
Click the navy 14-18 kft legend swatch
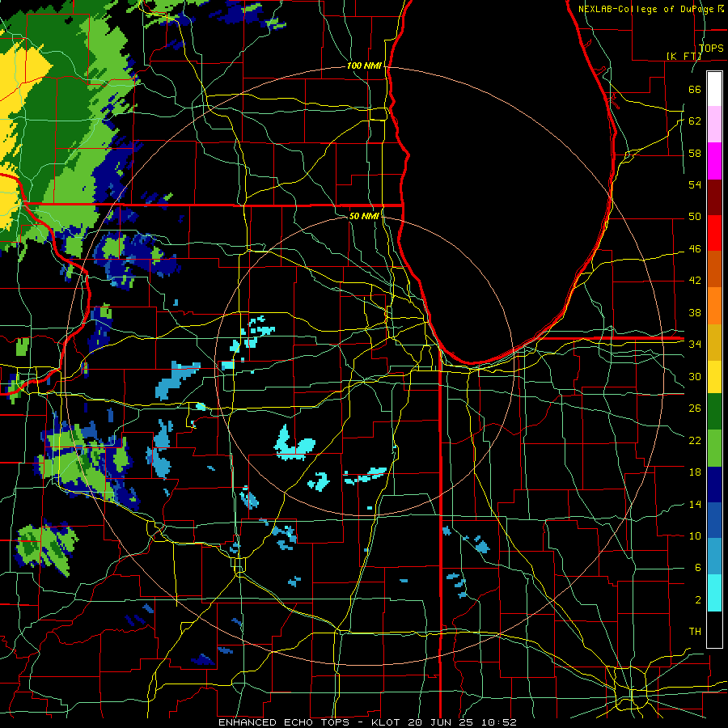[x=714, y=485]
